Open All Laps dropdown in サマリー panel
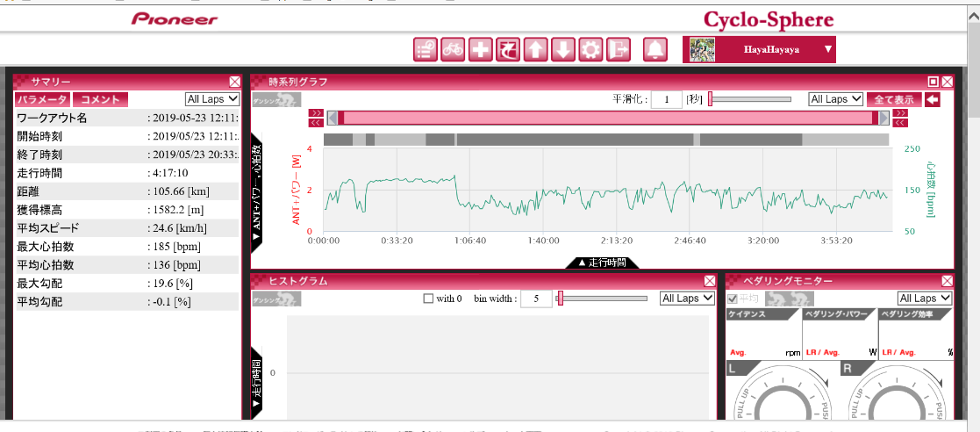The image size is (980, 432). [212, 99]
